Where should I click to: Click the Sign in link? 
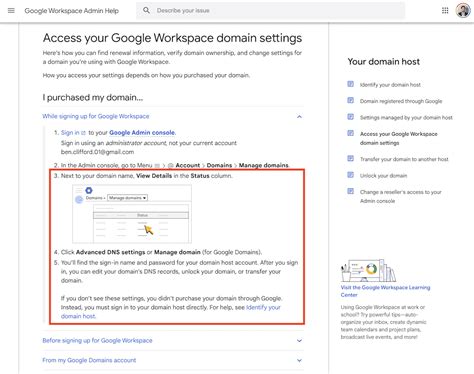70,133
